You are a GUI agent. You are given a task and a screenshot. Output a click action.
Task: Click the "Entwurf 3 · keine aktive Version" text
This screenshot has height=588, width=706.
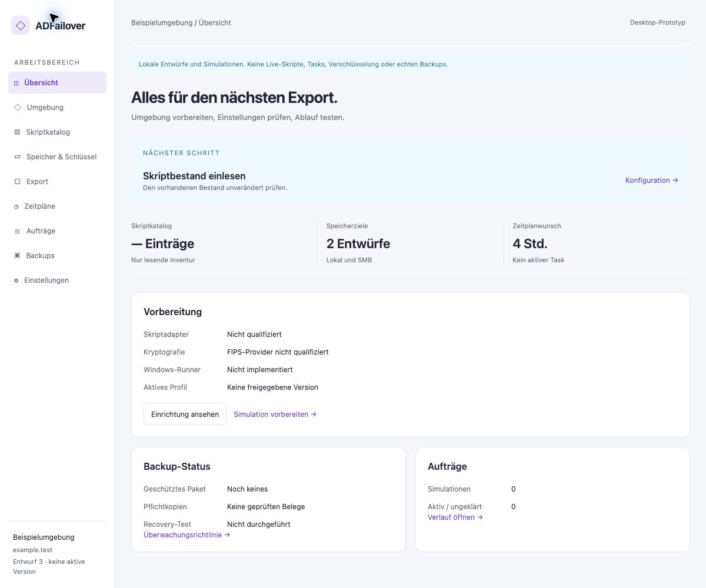pyautogui.click(x=49, y=566)
